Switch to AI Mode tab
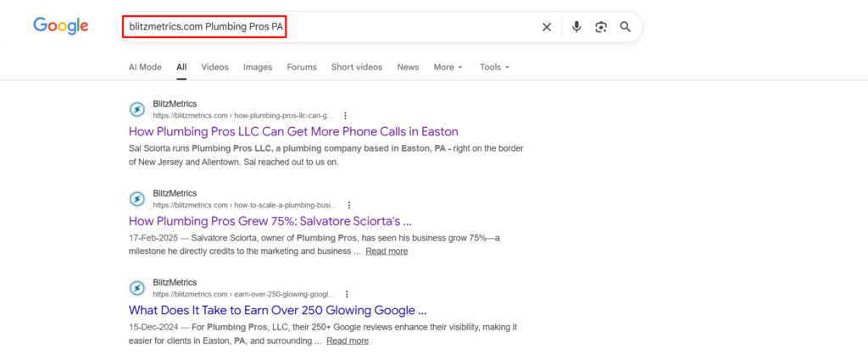 pos(145,67)
